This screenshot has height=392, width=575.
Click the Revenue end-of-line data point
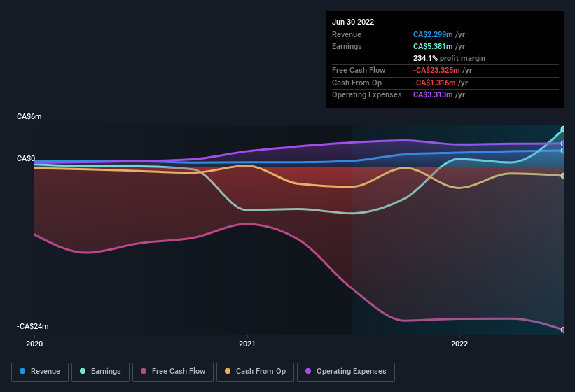(x=563, y=150)
